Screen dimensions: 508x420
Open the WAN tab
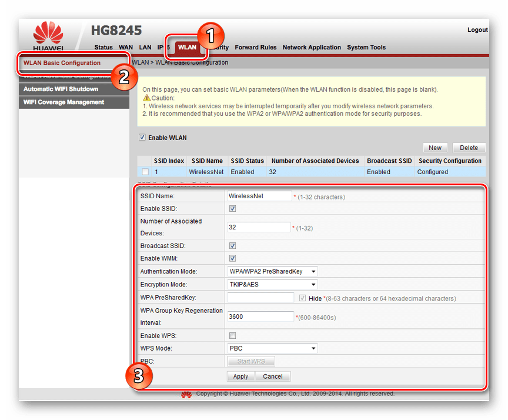point(126,47)
